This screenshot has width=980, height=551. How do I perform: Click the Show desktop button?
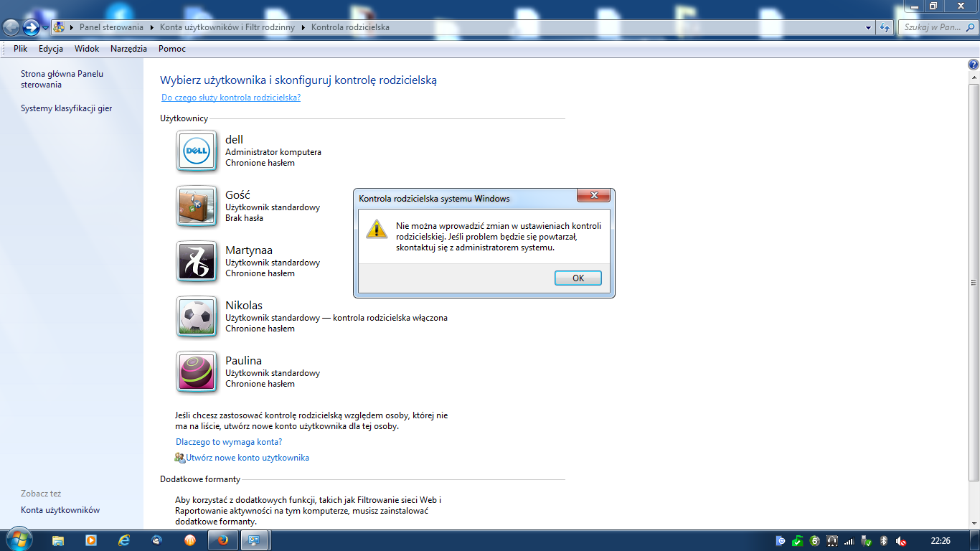click(975, 541)
